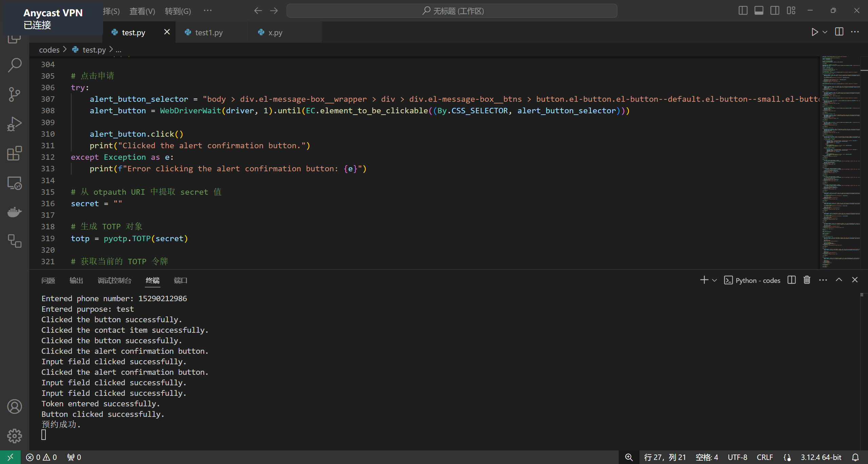Toggle the secondary sidebar layout button
The image size is (868, 464).
(775, 11)
